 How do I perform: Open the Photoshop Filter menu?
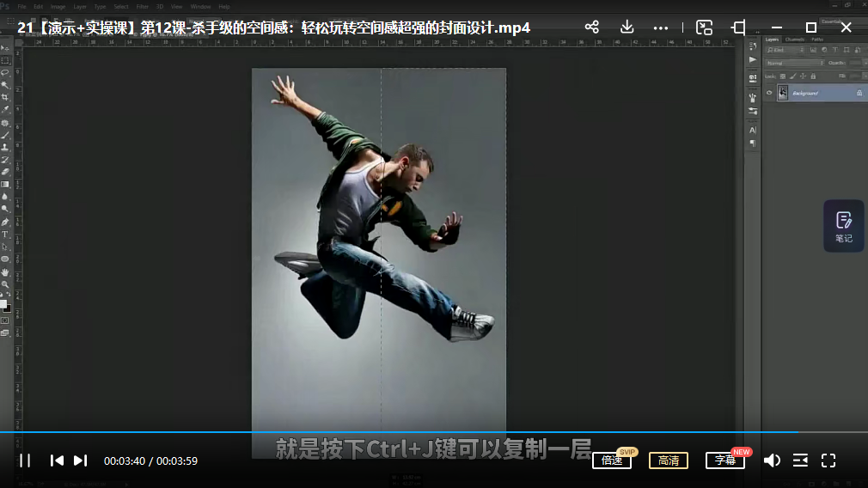(x=143, y=7)
